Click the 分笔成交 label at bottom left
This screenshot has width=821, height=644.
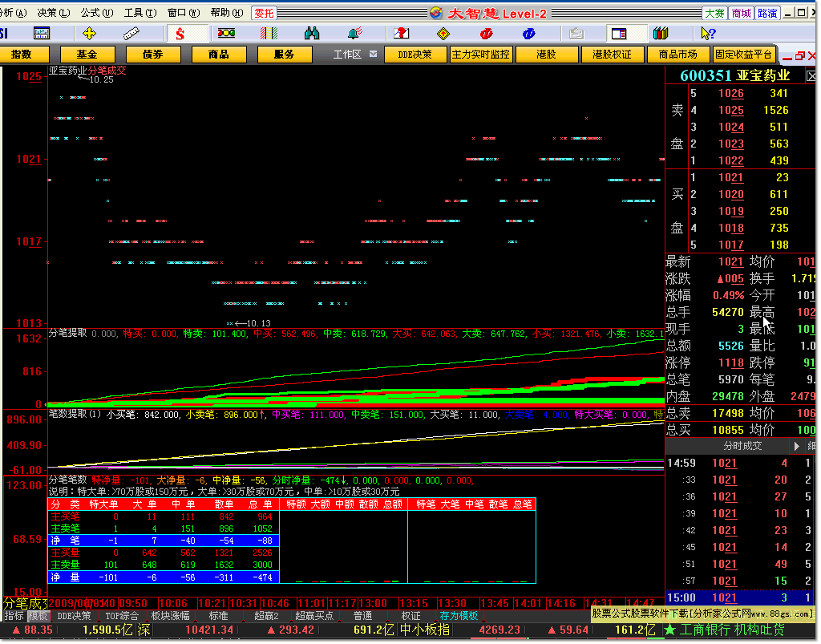tap(25, 603)
